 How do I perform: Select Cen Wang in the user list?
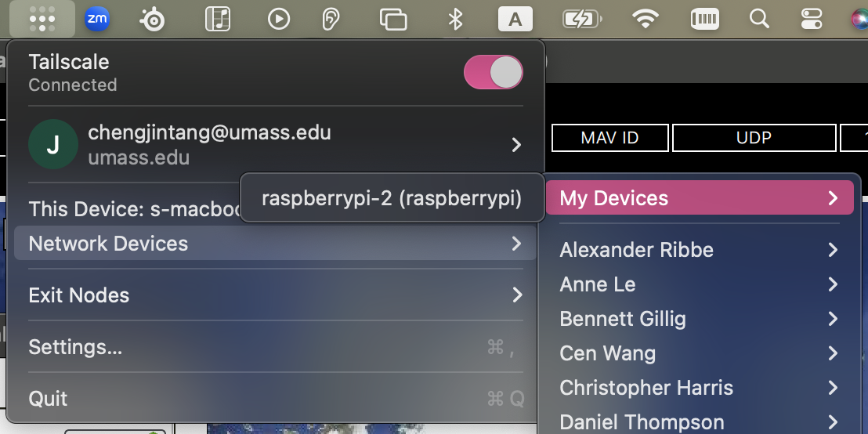click(x=700, y=353)
